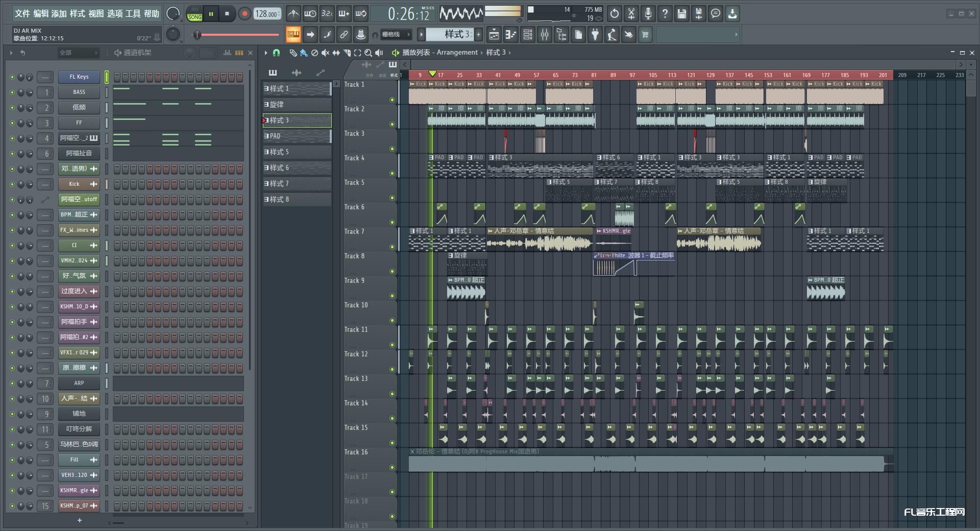Select the 旋律 pattern in picker
Image resolution: width=980 pixels, height=531 pixels.
click(x=297, y=105)
